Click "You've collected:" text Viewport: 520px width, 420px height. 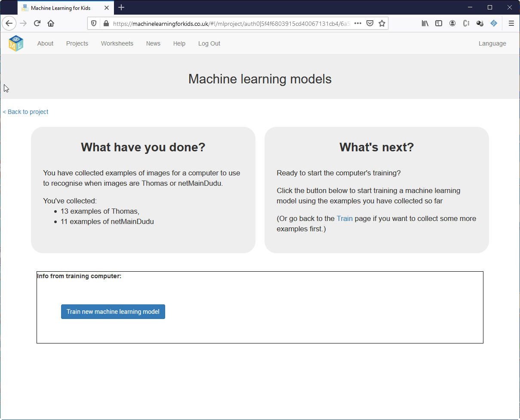click(x=70, y=201)
